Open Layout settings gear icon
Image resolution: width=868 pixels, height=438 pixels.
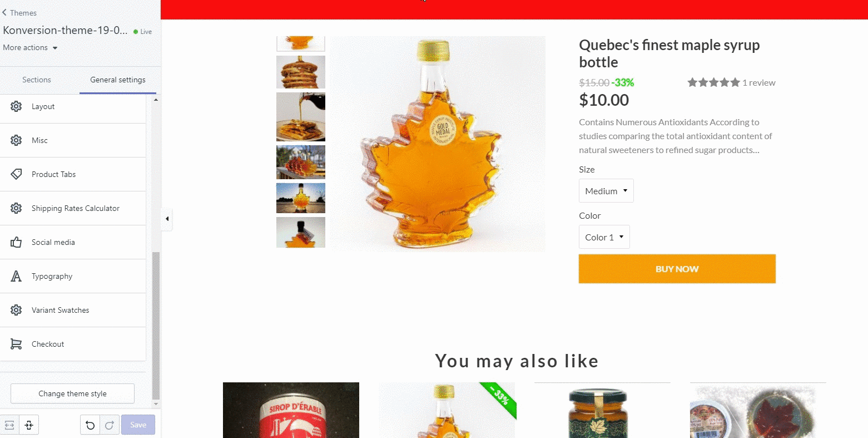(16, 106)
